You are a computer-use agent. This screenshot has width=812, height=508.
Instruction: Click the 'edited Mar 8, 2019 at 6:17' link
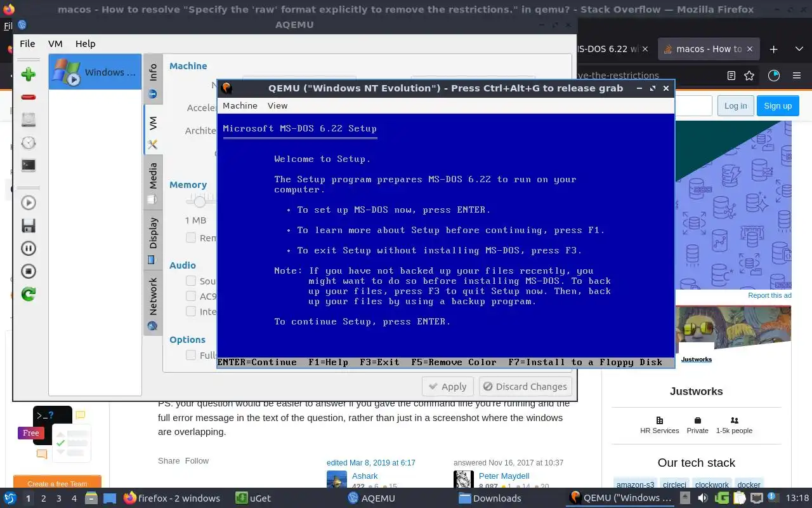click(x=371, y=462)
